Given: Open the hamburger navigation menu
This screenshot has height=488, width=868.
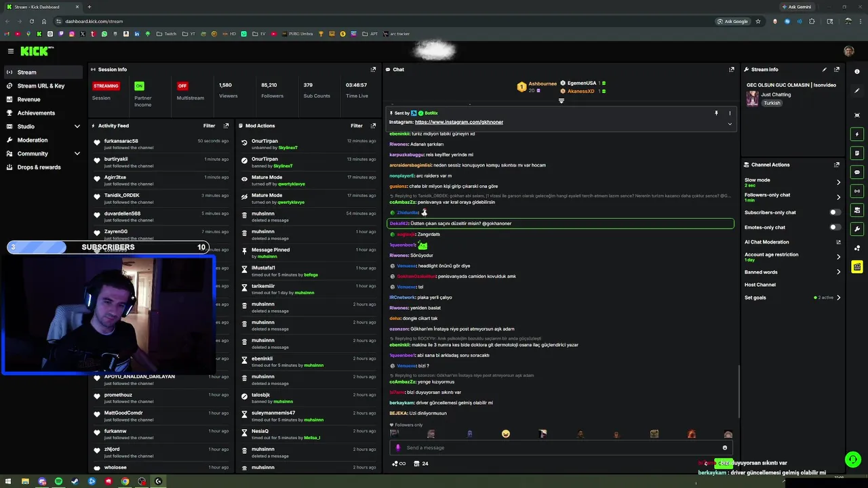Looking at the screenshot, I should pos(10,51).
